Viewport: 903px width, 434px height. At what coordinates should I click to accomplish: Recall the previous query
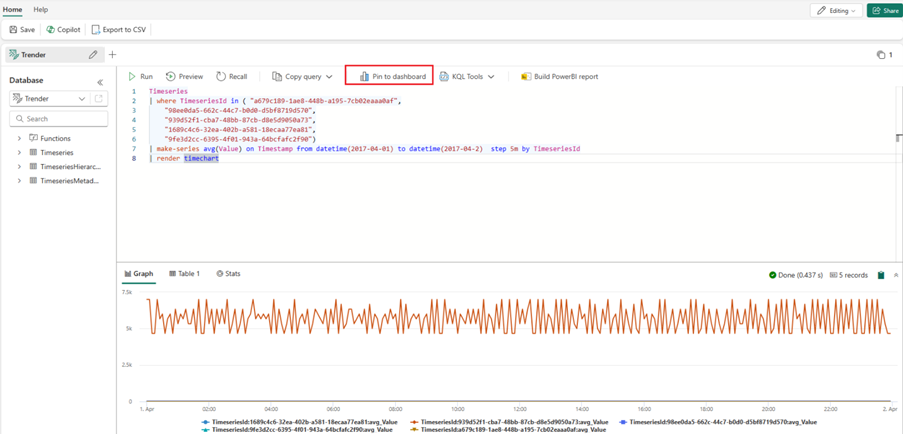point(232,76)
